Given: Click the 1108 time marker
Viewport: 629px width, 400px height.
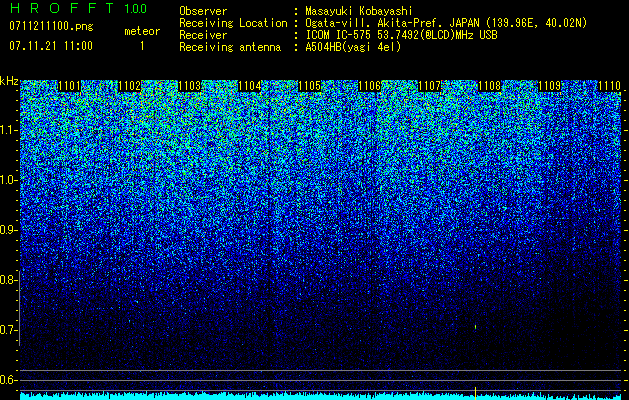Looking at the screenshot, I should tap(490, 86).
